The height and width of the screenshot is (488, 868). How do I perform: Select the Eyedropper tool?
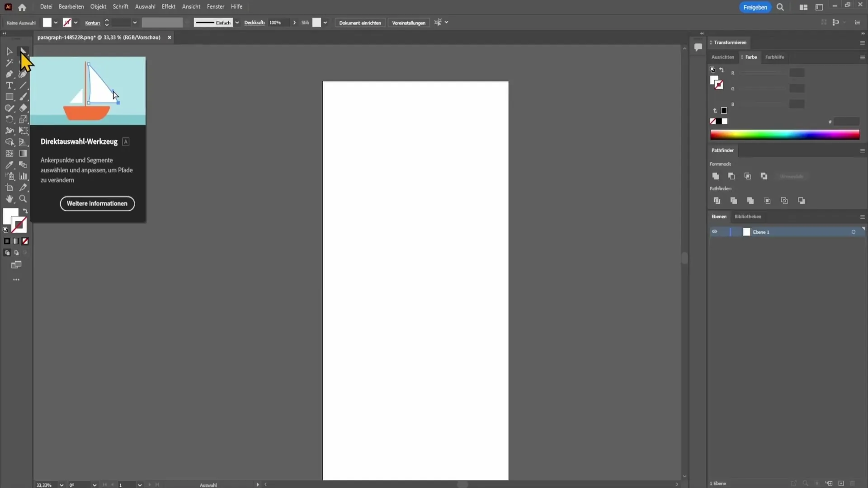click(x=9, y=165)
